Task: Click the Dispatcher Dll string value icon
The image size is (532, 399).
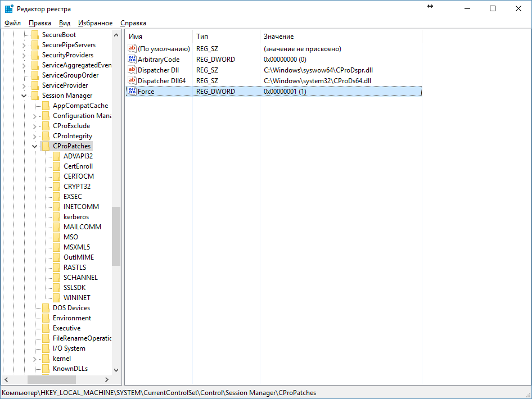Action: [132, 70]
